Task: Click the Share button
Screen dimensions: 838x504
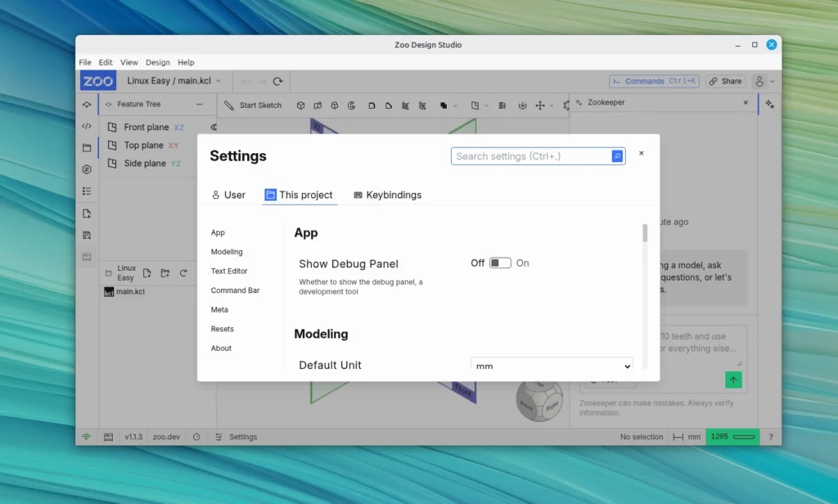Action: [x=725, y=81]
